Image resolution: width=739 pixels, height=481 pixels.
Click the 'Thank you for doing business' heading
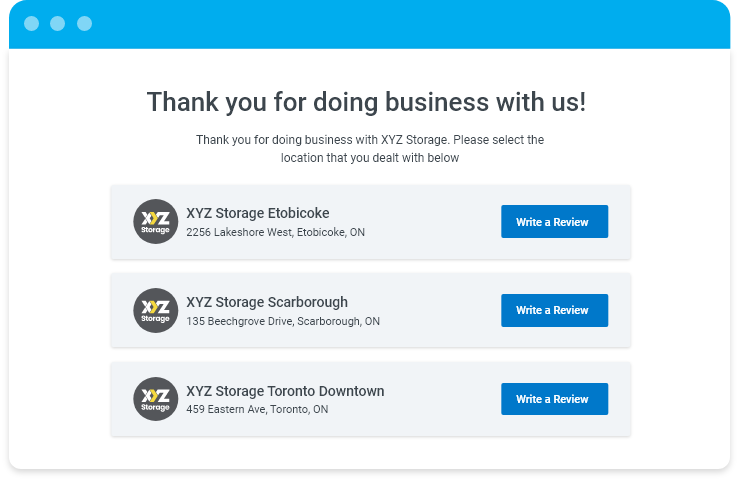pyautogui.click(x=367, y=102)
